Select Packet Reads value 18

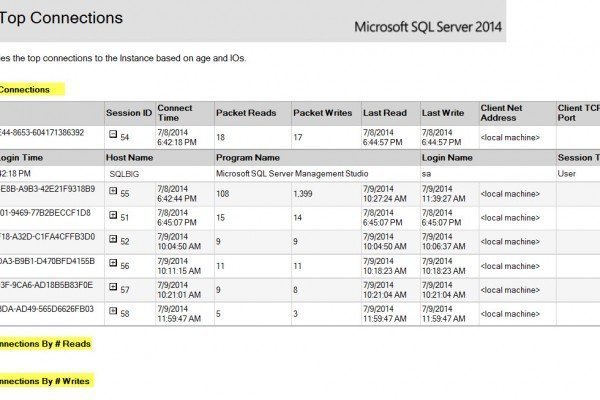[220, 137]
